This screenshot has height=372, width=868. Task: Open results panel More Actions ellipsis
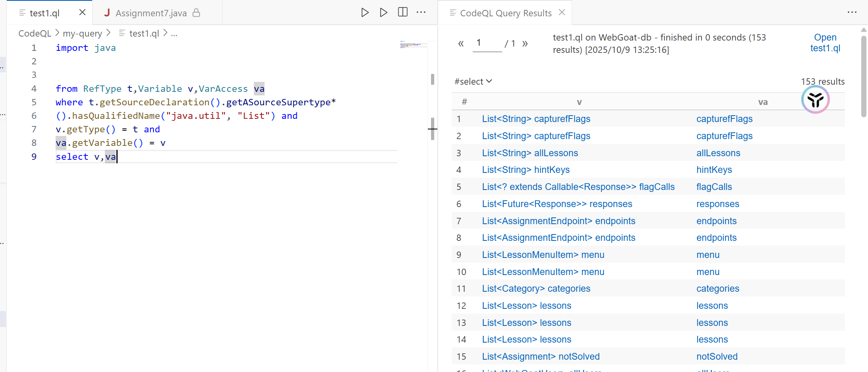(x=852, y=12)
